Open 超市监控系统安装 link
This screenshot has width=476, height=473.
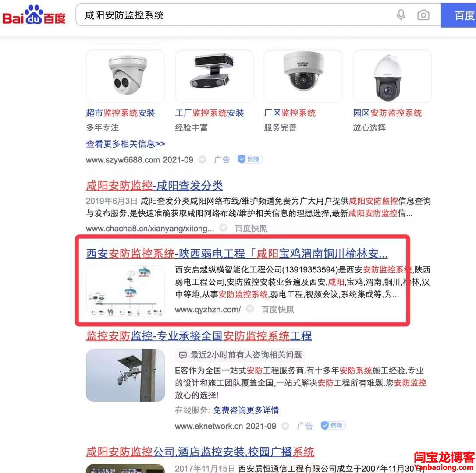point(121,113)
